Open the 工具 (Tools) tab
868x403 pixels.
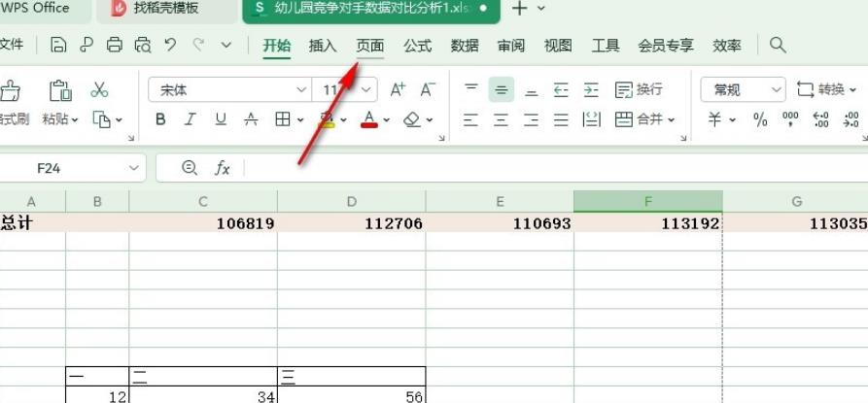[605, 46]
